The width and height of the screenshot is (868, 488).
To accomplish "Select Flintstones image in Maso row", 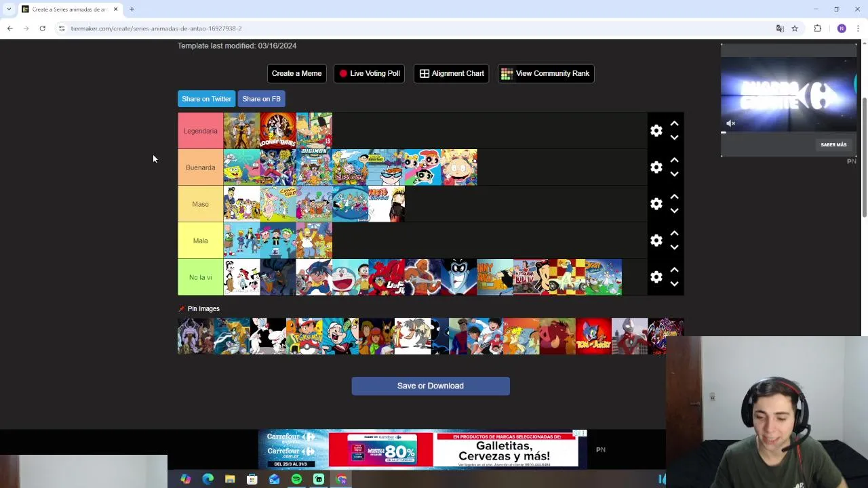I will (314, 204).
